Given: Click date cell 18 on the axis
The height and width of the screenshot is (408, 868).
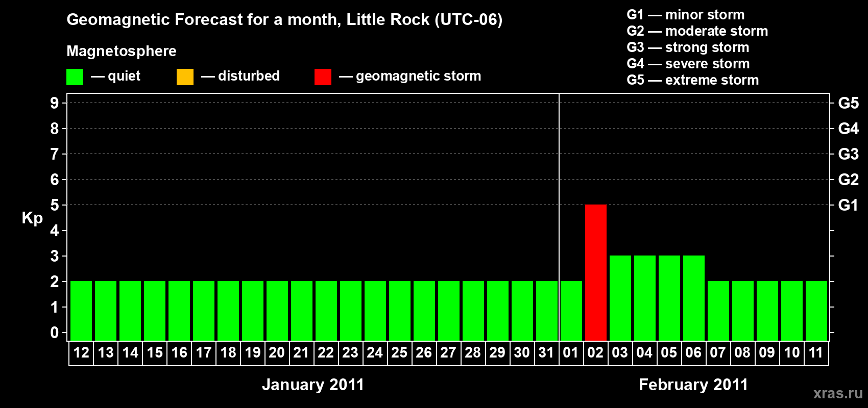Looking at the screenshot, I should point(228,353).
